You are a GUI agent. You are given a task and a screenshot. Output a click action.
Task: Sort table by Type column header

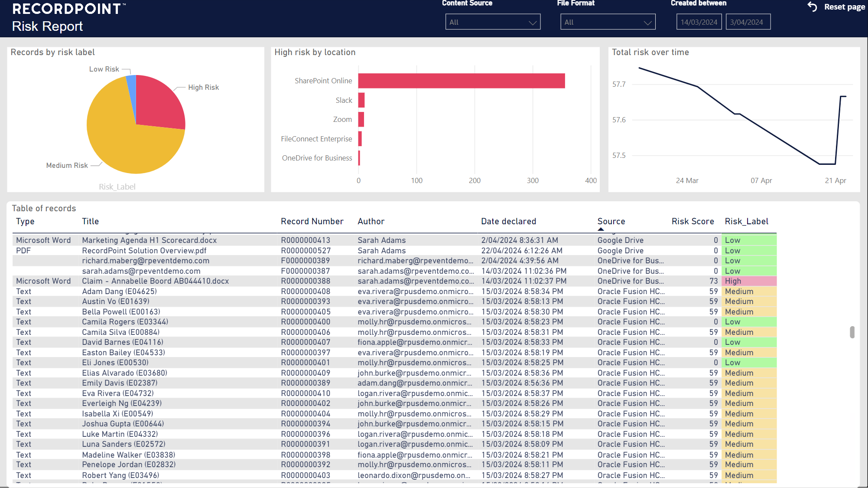point(25,221)
